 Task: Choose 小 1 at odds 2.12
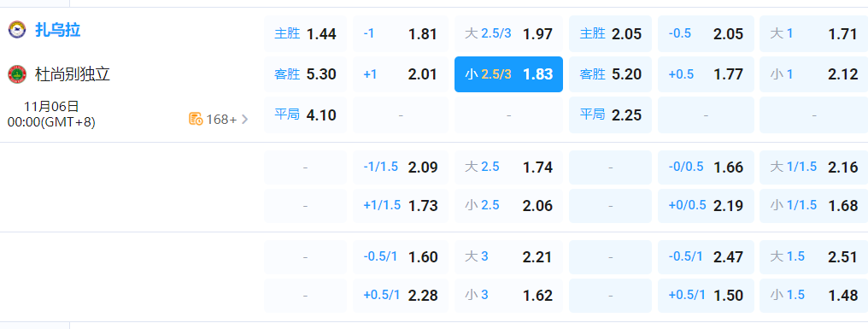point(813,74)
